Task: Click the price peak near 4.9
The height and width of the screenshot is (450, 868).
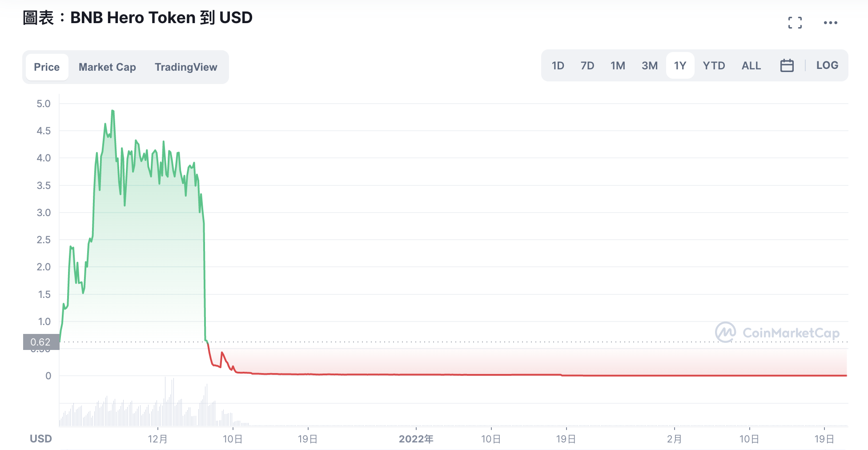Action: [x=113, y=111]
